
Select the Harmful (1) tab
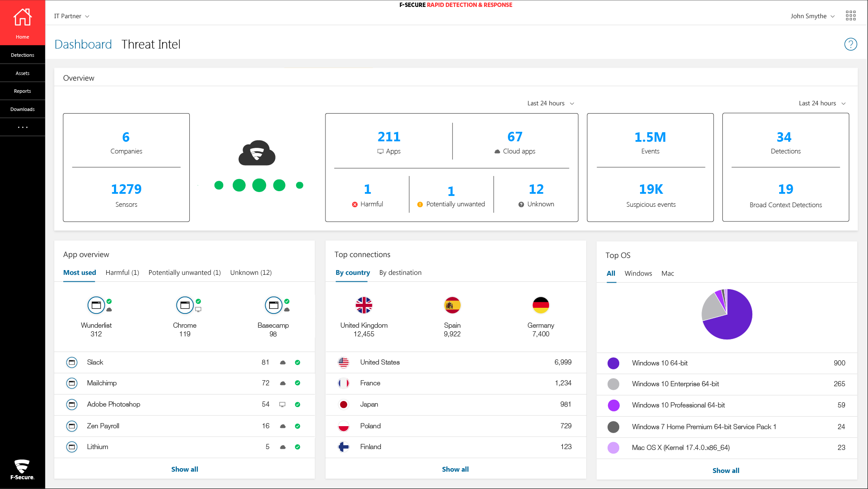pyautogui.click(x=122, y=273)
